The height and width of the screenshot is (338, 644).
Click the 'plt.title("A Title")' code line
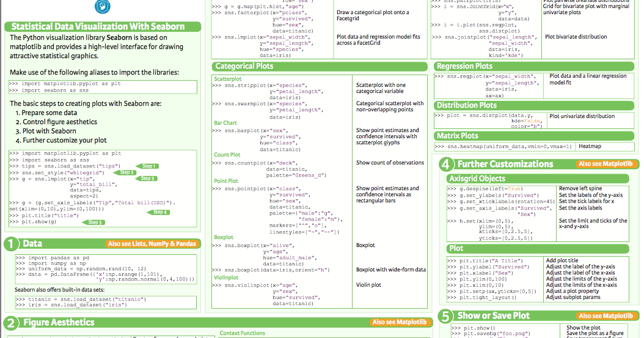pos(485,261)
